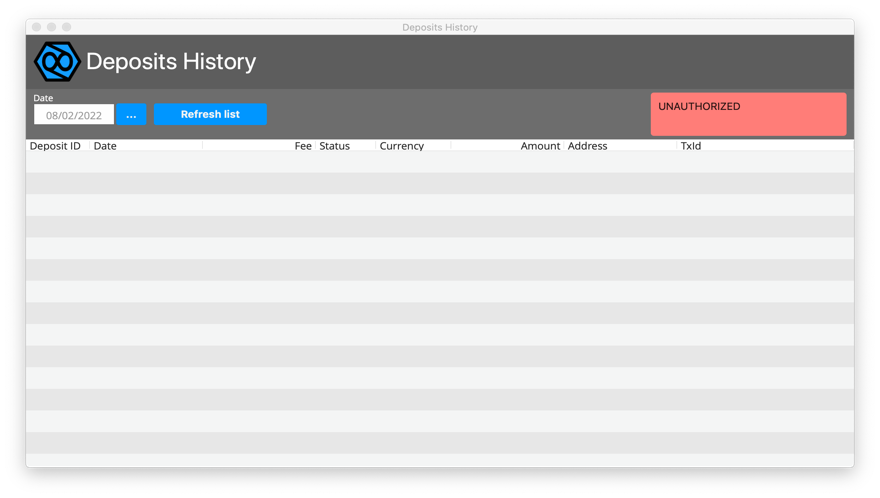Focus the Date input field showing 08/02/2022
Viewport: 880px width, 498px height.
click(74, 115)
